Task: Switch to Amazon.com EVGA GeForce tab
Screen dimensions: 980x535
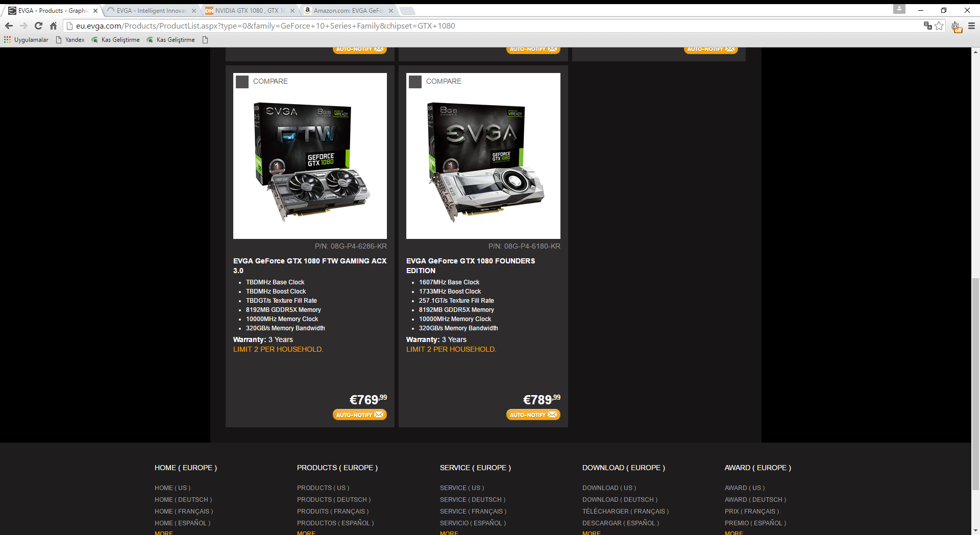Action: 348,11
